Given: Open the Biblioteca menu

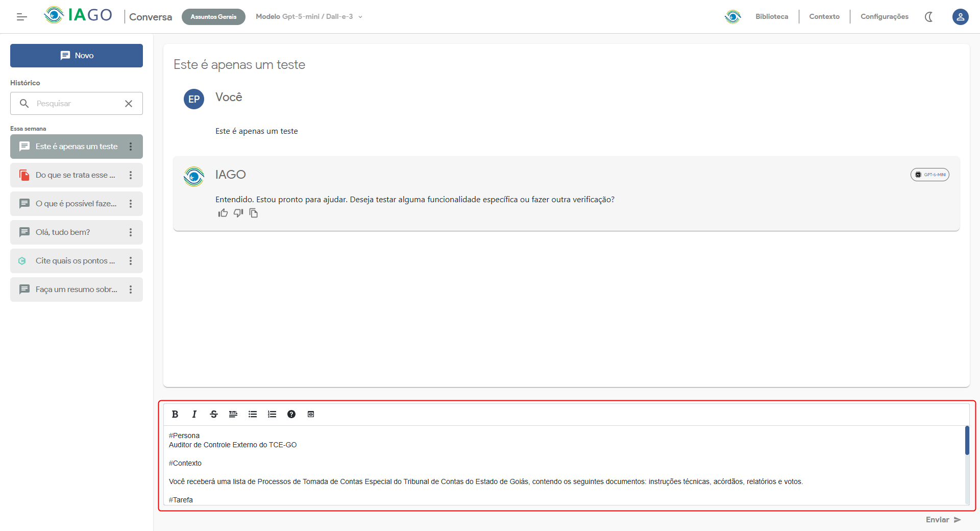Looking at the screenshot, I should click(x=771, y=17).
